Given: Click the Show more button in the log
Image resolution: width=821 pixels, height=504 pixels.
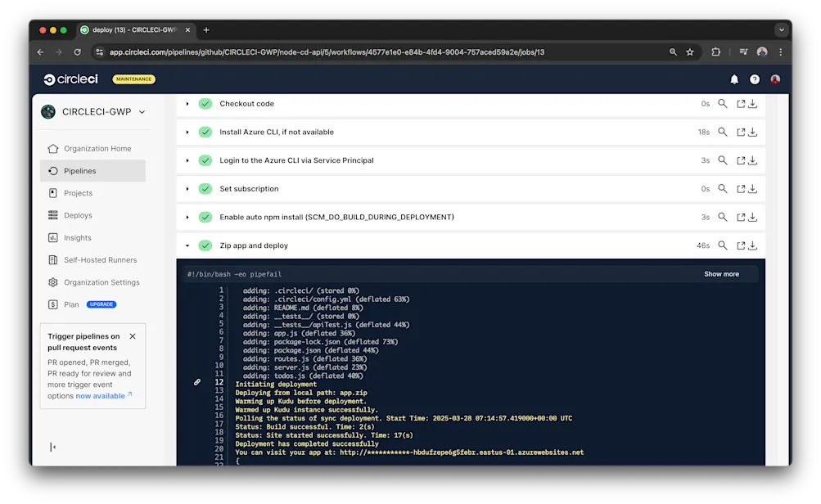Looking at the screenshot, I should point(720,273).
